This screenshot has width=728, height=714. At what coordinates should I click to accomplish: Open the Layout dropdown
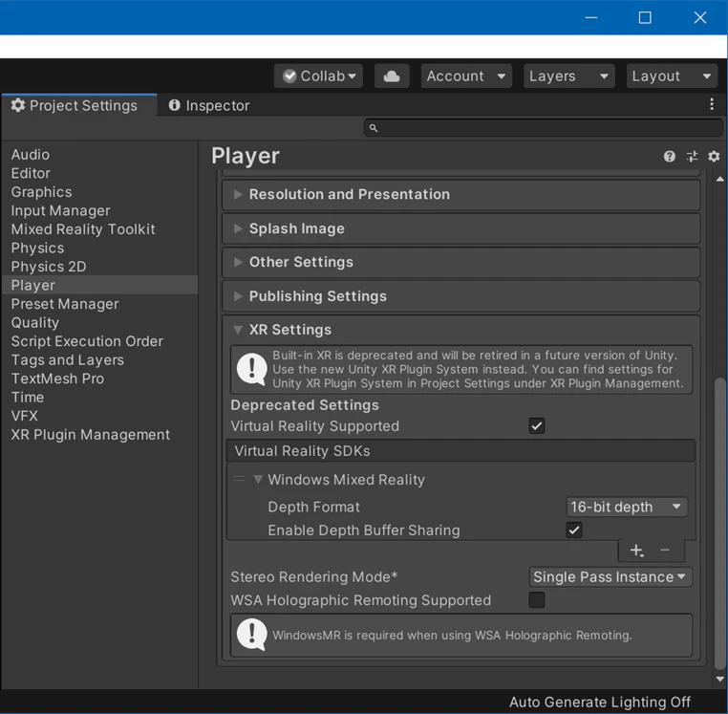pyautogui.click(x=672, y=76)
